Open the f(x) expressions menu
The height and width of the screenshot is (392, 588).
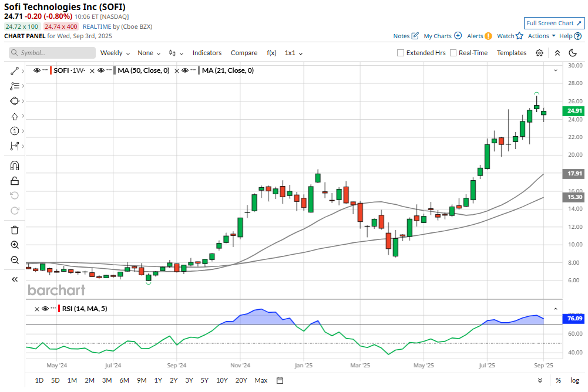pos(271,53)
